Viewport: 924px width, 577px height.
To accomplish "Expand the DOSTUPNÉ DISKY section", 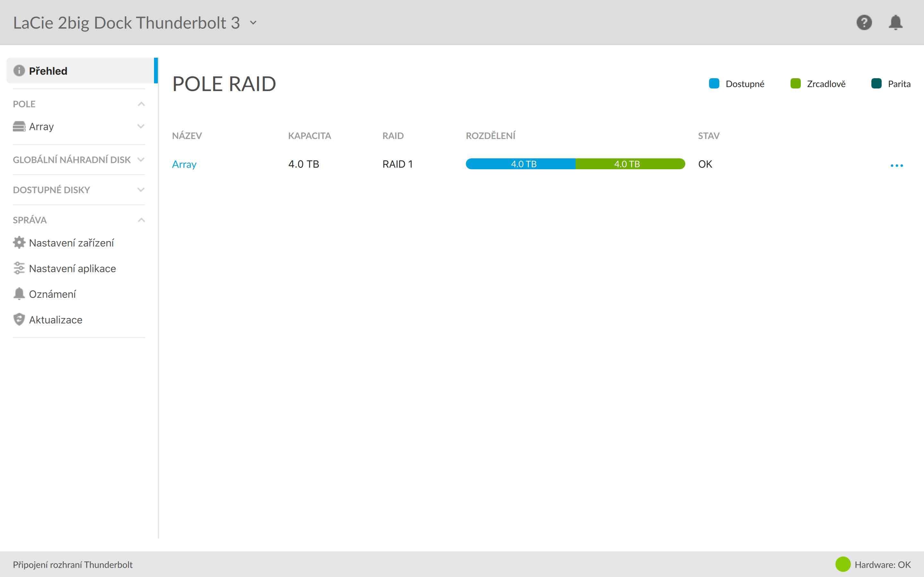I will point(141,190).
